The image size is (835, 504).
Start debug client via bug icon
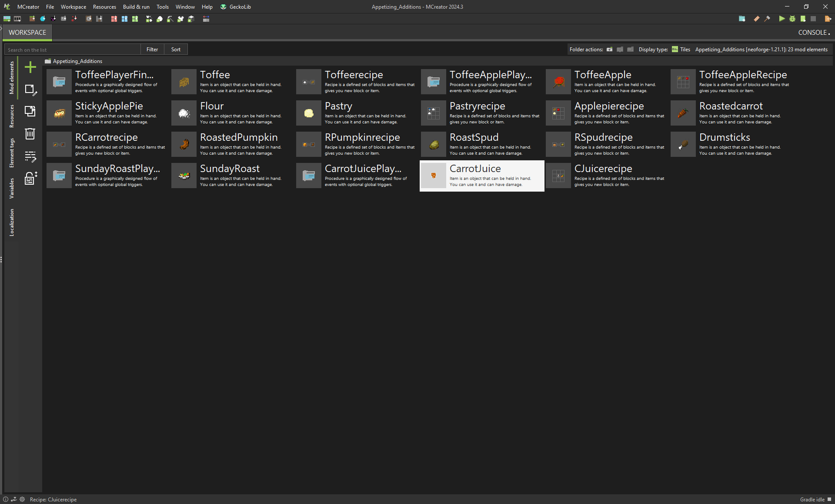click(792, 19)
